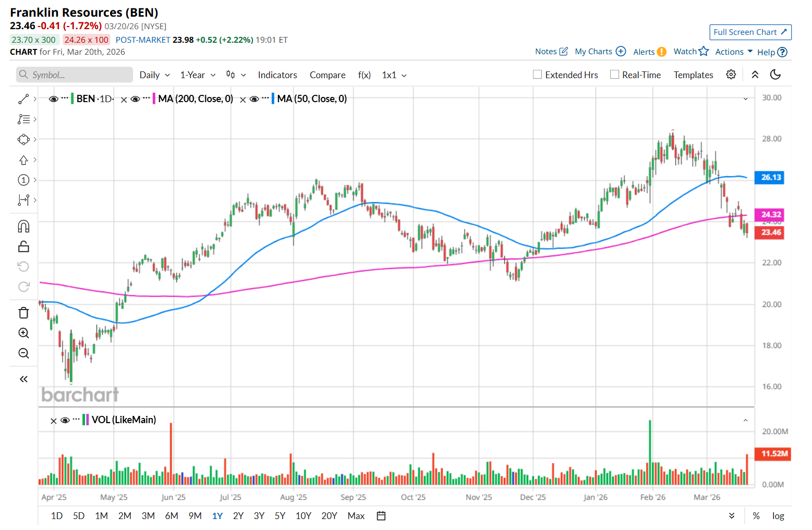812x530 pixels.
Task: Enable the Extended Hrs checkbox
Action: [538, 75]
